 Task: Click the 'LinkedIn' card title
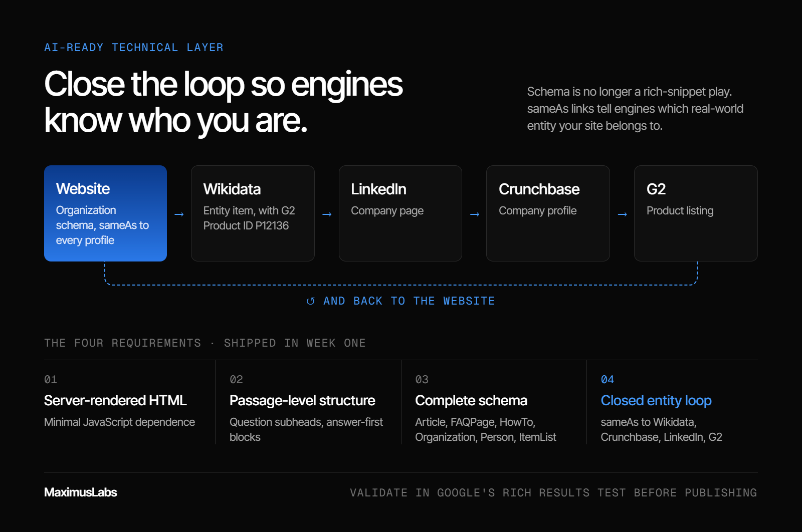click(x=378, y=189)
